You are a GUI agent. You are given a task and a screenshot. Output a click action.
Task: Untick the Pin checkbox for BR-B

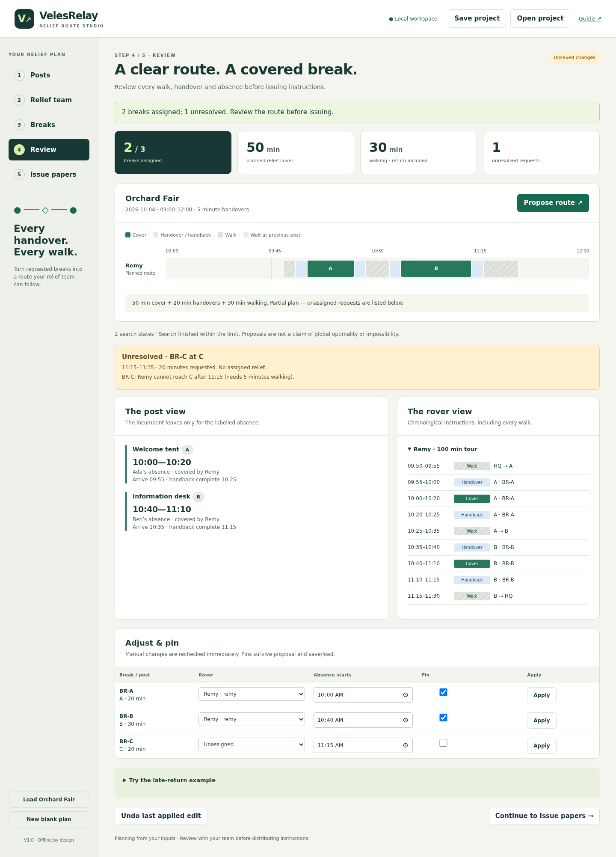coord(444,718)
